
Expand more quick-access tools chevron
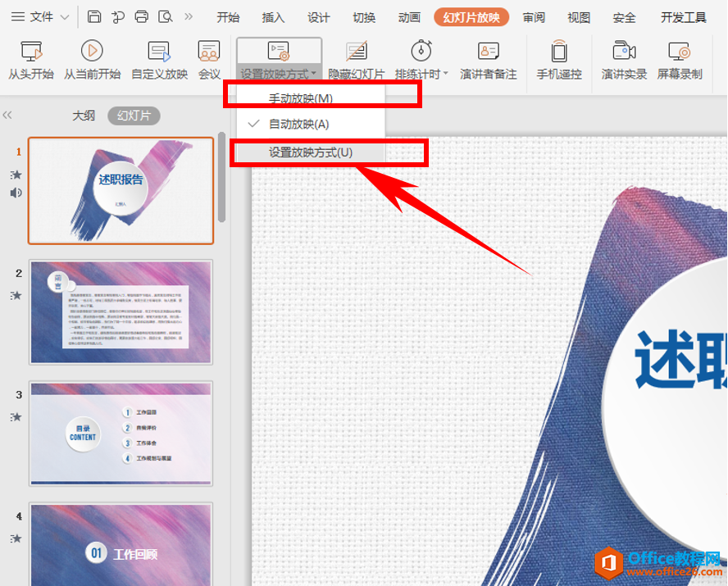tap(189, 17)
